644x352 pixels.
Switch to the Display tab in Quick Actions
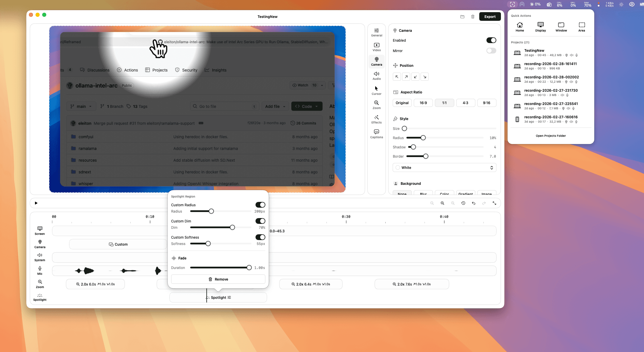[x=540, y=27]
